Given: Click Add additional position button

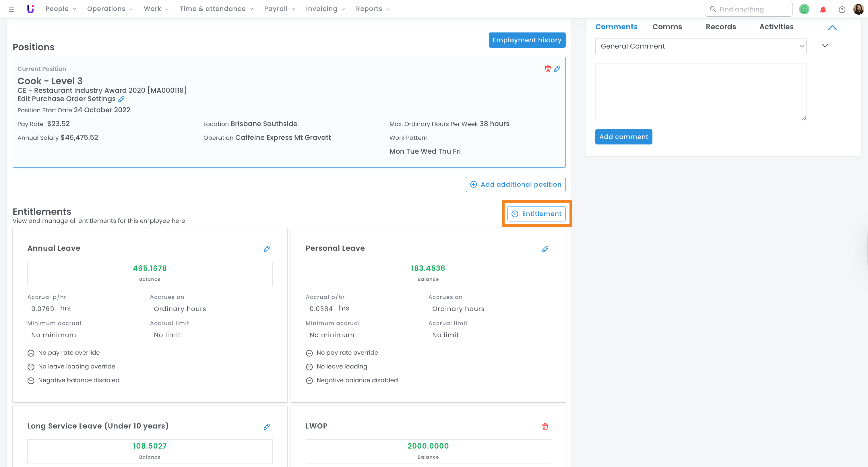Looking at the screenshot, I should coord(515,184).
